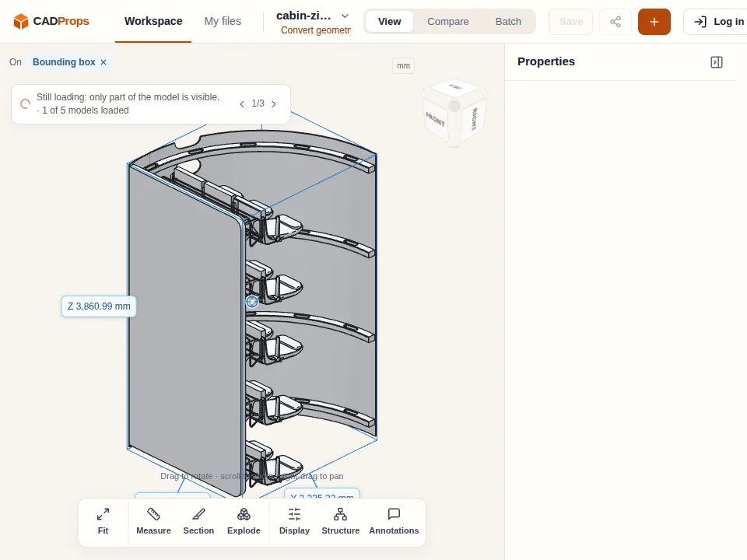747x560 pixels.
Task: Click top face of view cube
Action: (455, 87)
